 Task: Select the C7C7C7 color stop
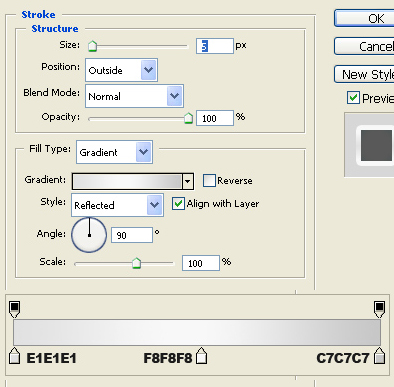[x=379, y=356]
